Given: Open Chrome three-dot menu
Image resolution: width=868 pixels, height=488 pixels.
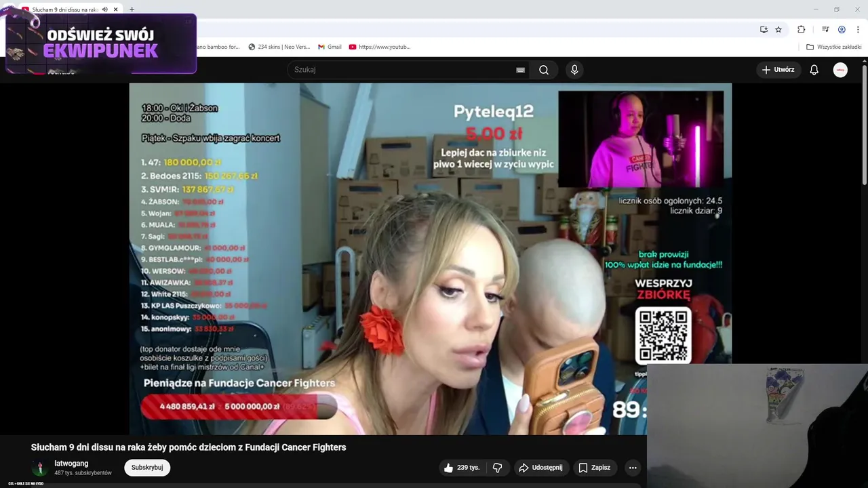Looking at the screenshot, I should [858, 29].
